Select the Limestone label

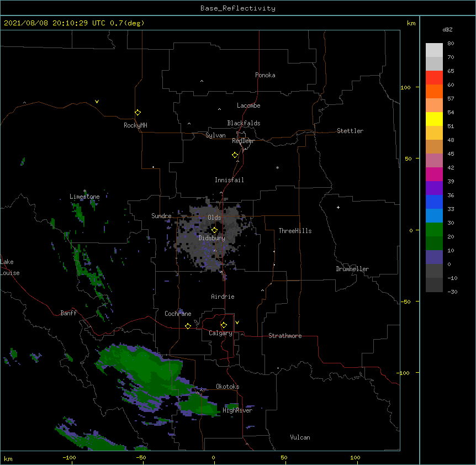click(84, 197)
